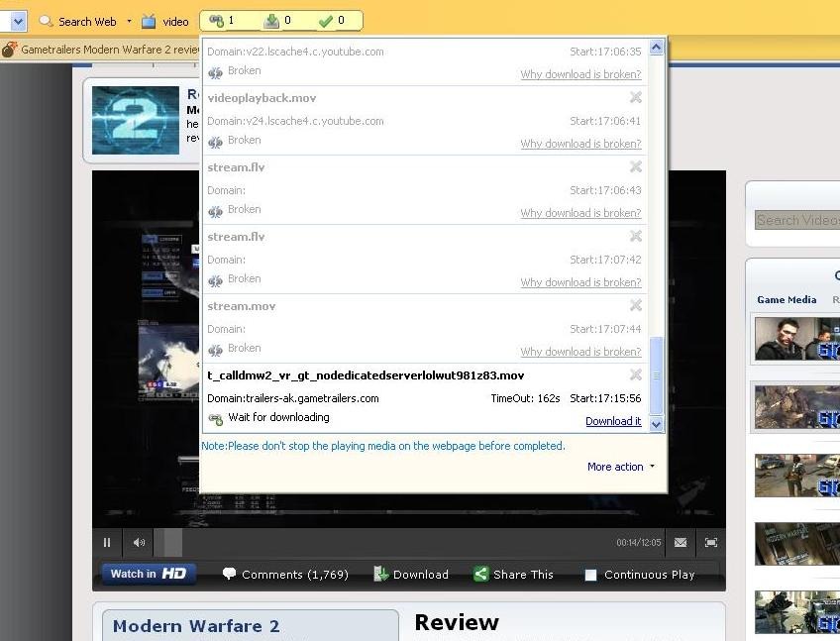Open 'Why download is broken?' for 17:07:42 stream.flv
Viewport: 840px width, 641px height.
580,282
